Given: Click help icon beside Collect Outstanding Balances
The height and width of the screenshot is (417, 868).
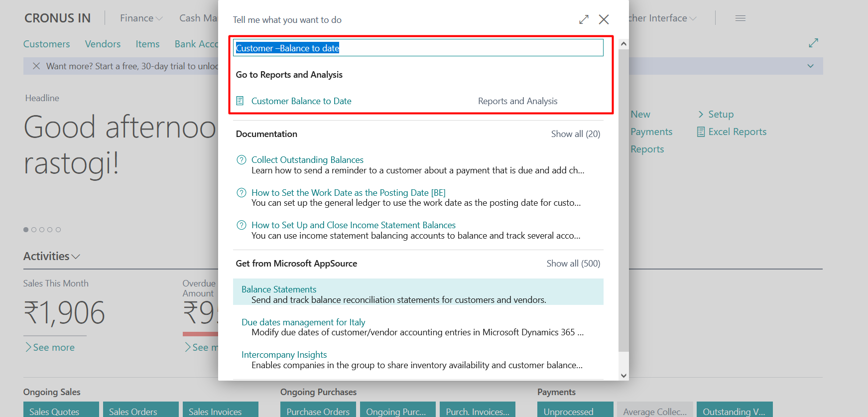Looking at the screenshot, I should pos(242,160).
